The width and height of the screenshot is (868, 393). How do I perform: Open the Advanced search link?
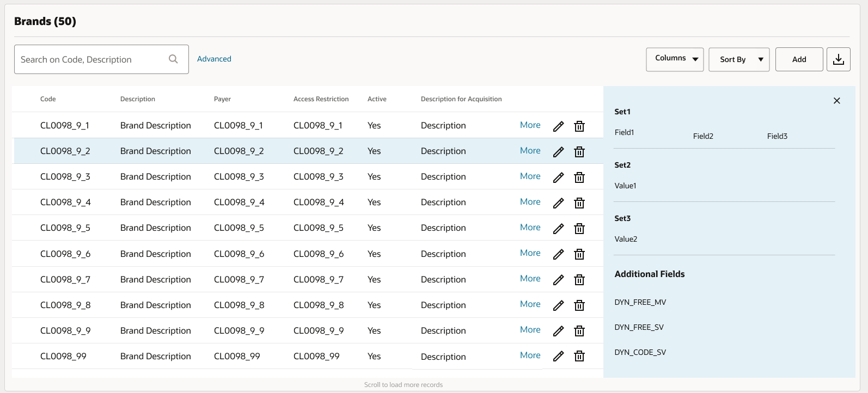click(x=214, y=59)
